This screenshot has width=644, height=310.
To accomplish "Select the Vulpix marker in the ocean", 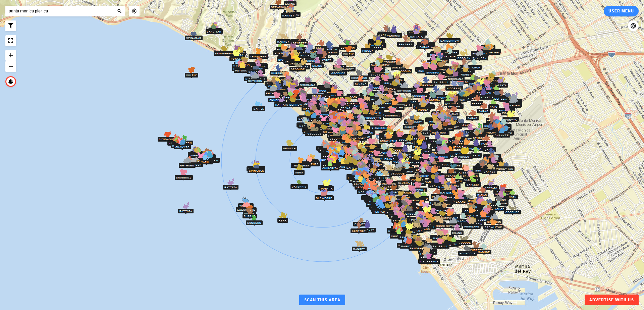I will 192,72.
